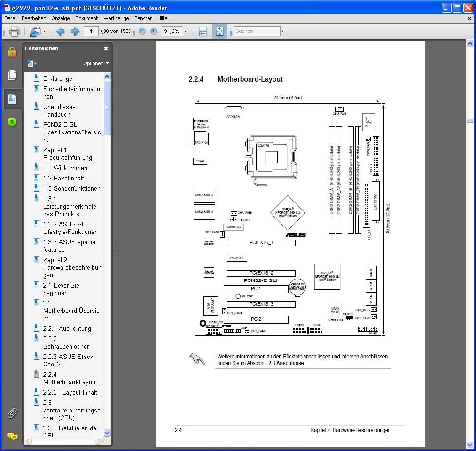
Task: Click bookmarks horizontal scroll right arrow
Action: coord(99,441)
